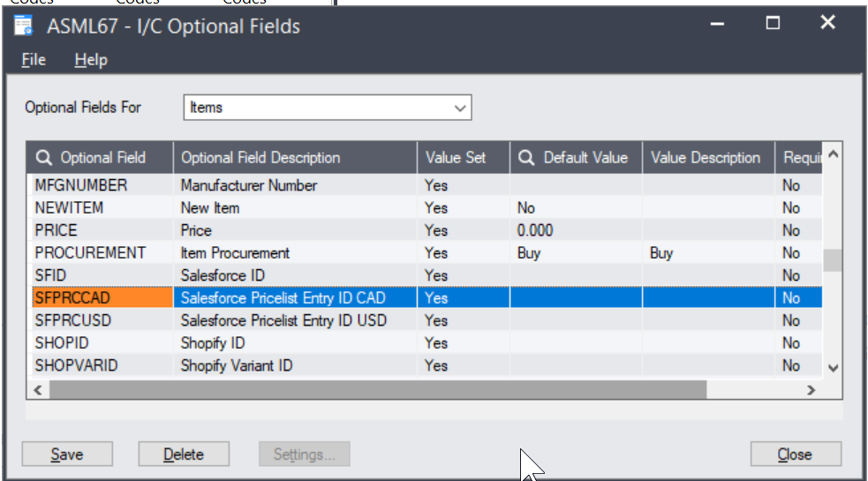Click the Close button at bottom right

coord(795,455)
